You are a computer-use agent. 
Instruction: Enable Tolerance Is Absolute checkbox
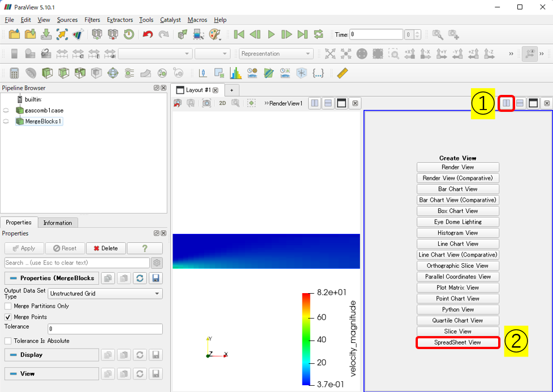tap(8, 341)
